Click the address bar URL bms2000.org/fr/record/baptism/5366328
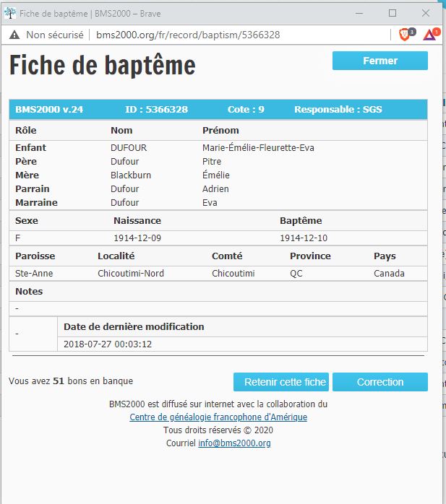The width and height of the screenshot is (446, 504). pos(188,35)
